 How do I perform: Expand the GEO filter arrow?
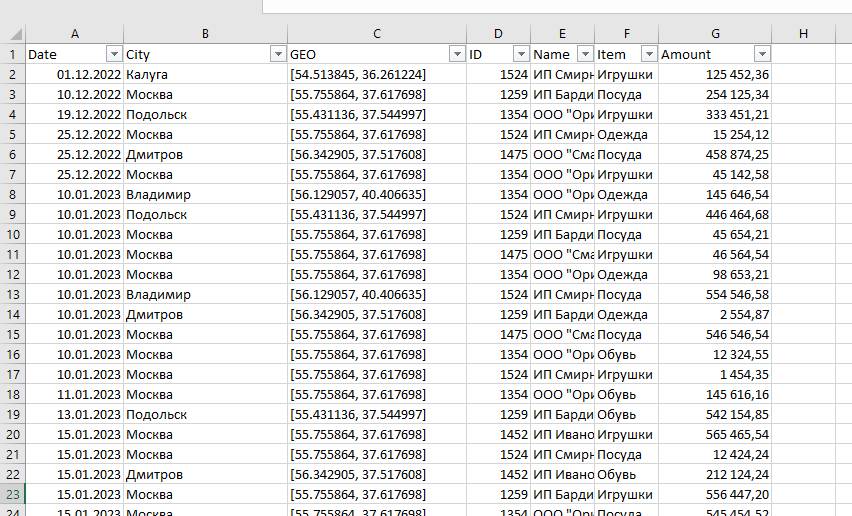point(457,54)
